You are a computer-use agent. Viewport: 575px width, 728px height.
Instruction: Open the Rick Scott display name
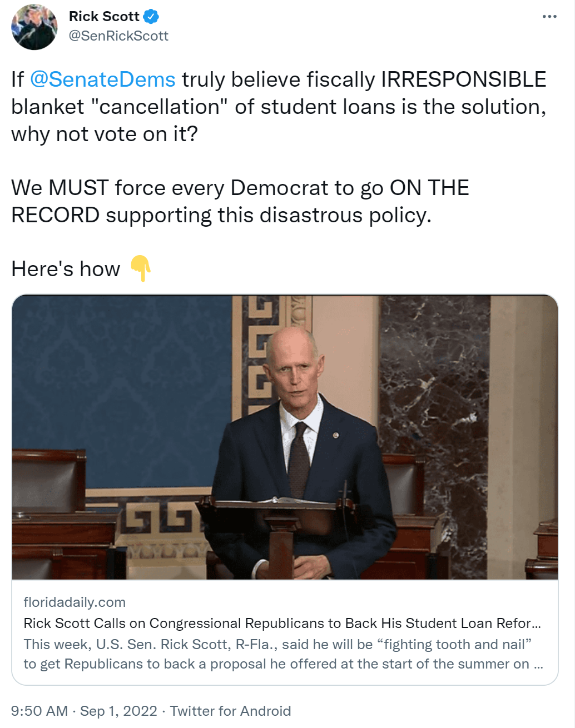click(x=104, y=17)
